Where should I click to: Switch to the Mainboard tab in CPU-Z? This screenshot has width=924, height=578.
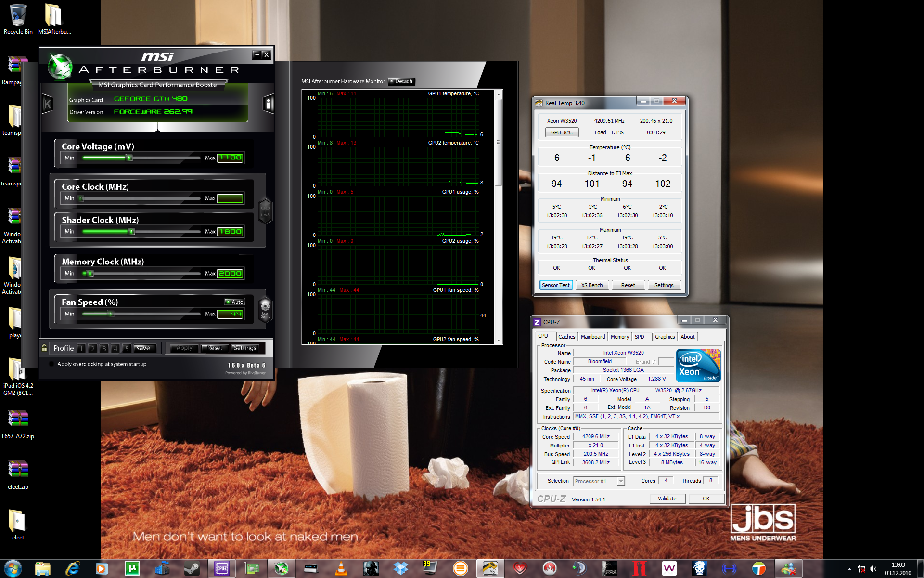click(x=593, y=337)
